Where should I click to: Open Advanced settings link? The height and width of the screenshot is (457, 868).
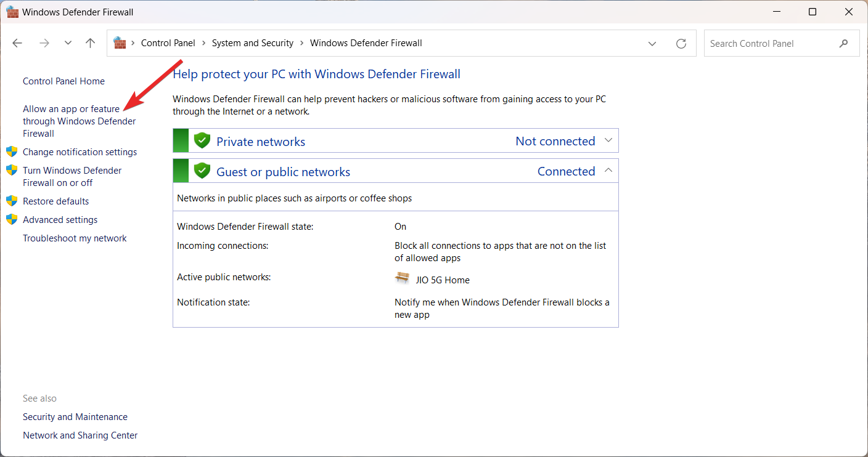point(60,220)
